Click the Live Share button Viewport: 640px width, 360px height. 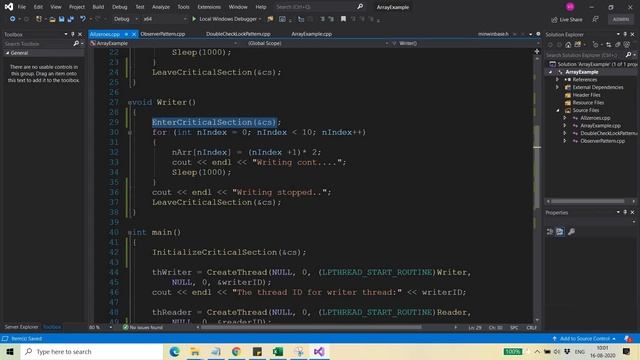click(x=567, y=20)
